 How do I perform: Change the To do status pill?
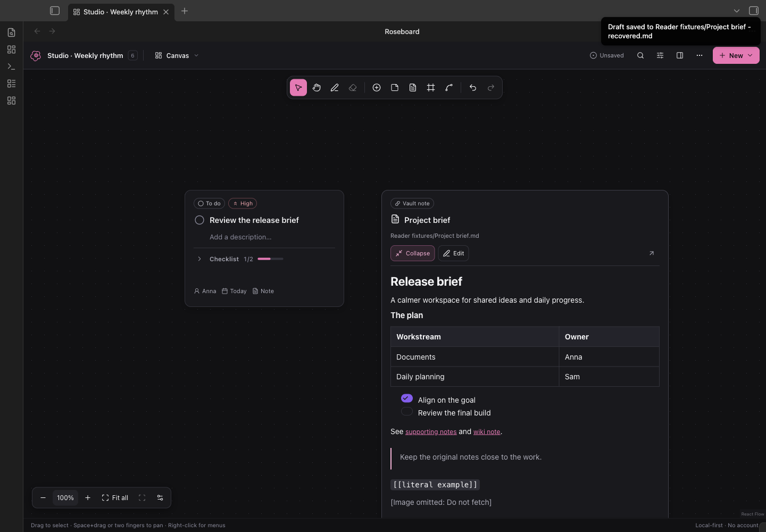(x=210, y=203)
